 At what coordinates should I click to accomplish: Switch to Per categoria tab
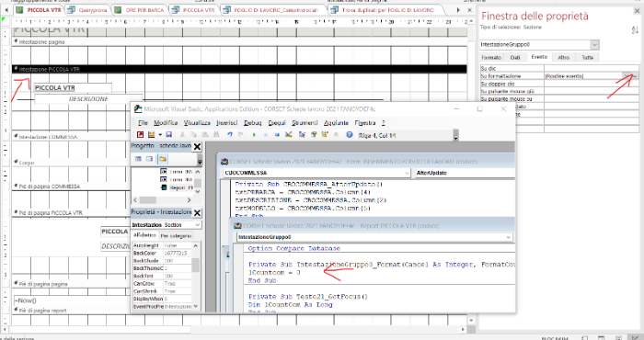pyautogui.click(x=176, y=236)
